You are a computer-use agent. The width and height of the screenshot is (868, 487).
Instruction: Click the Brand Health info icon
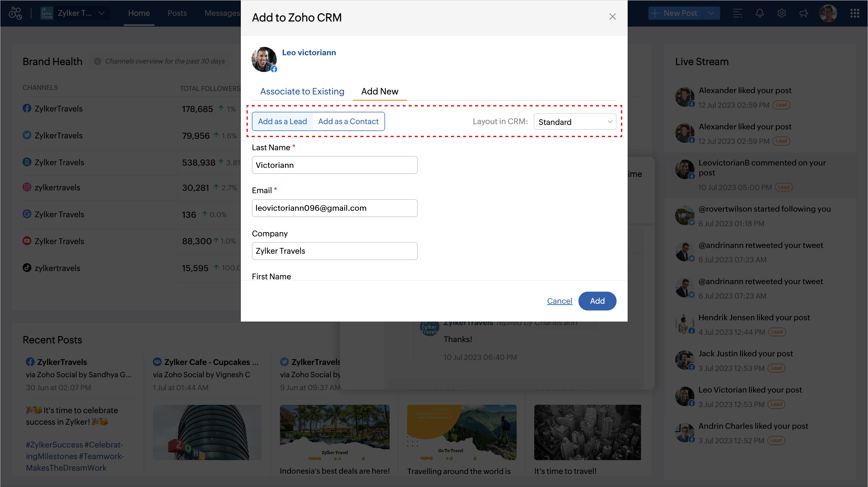coord(98,61)
